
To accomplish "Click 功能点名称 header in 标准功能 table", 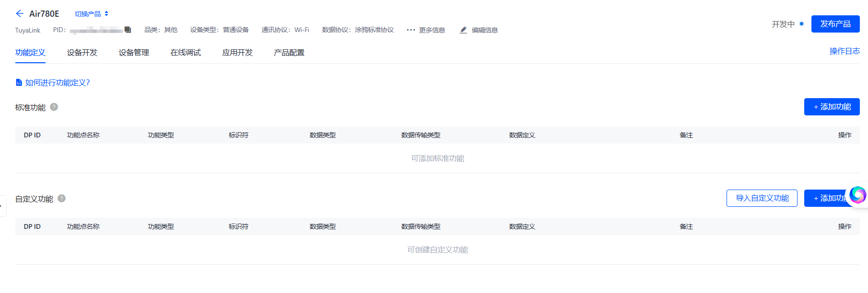I will click(x=83, y=135).
